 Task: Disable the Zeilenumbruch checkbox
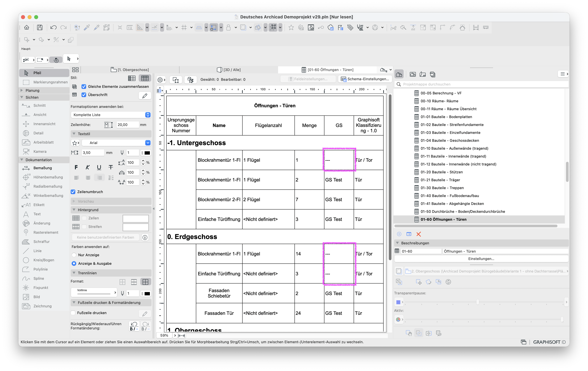[x=73, y=192]
